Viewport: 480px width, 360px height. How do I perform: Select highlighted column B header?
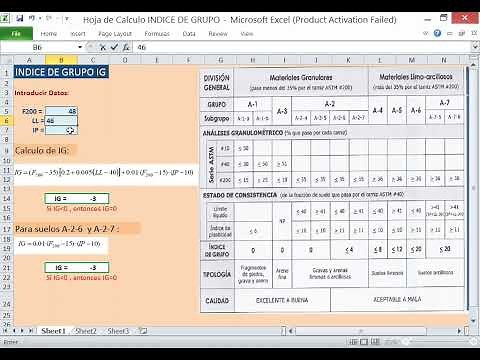click(61, 60)
